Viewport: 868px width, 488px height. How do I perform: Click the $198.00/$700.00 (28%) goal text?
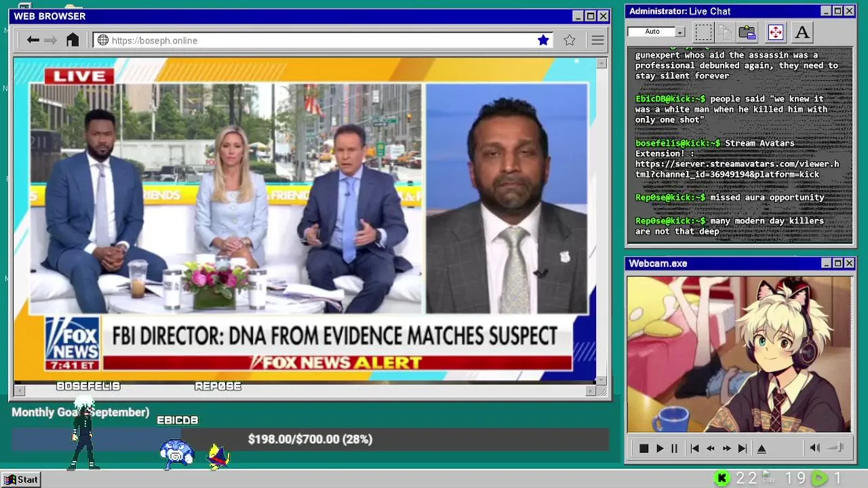(x=310, y=439)
